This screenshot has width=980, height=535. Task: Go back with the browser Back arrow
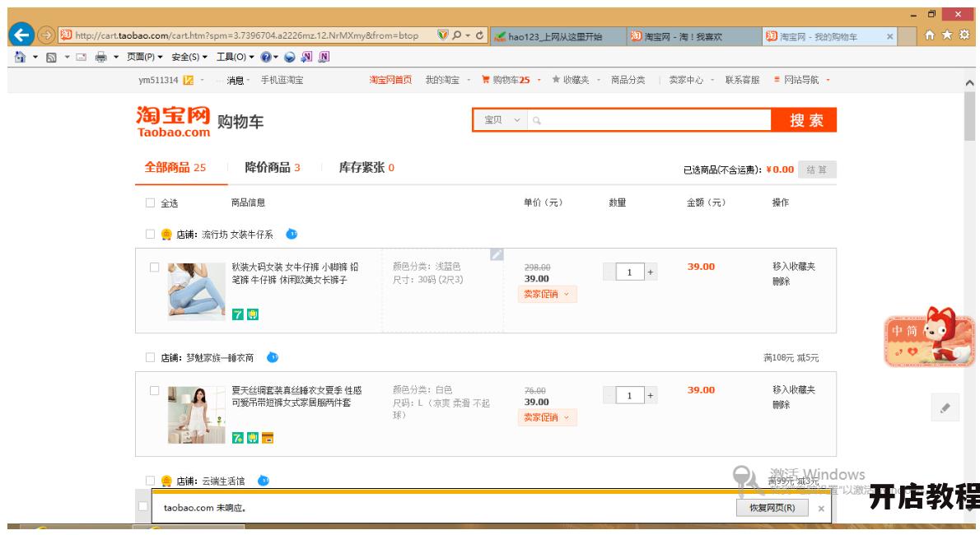point(21,35)
